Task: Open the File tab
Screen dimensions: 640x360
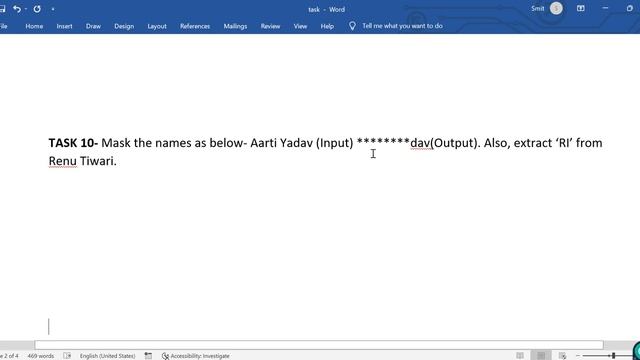Action: tap(4, 26)
